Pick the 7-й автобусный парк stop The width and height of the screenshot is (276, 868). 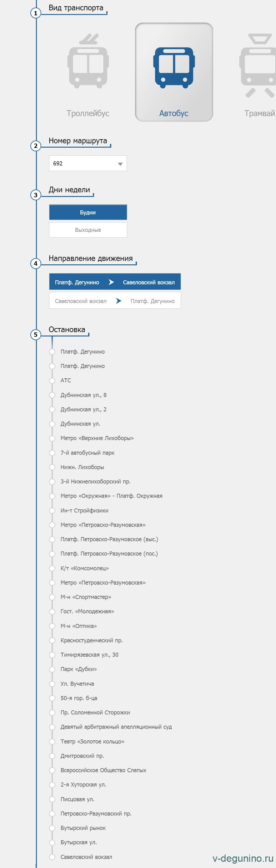coord(52,453)
